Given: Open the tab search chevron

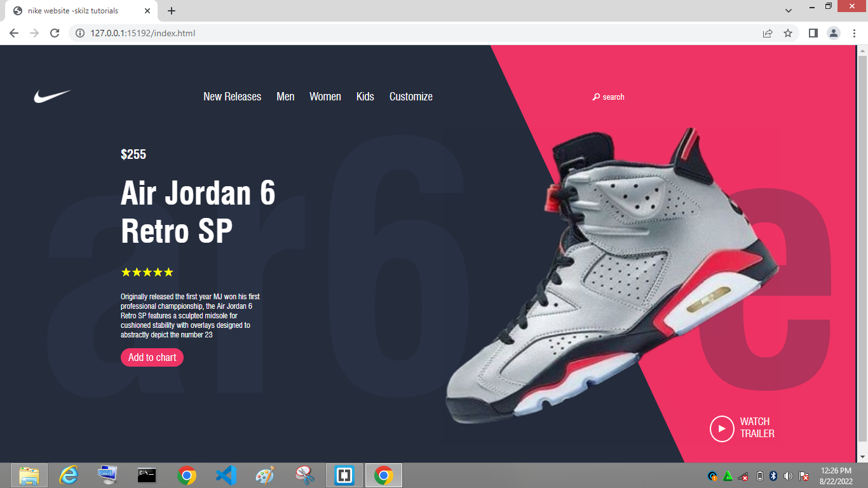Looking at the screenshot, I should pyautogui.click(x=788, y=10).
